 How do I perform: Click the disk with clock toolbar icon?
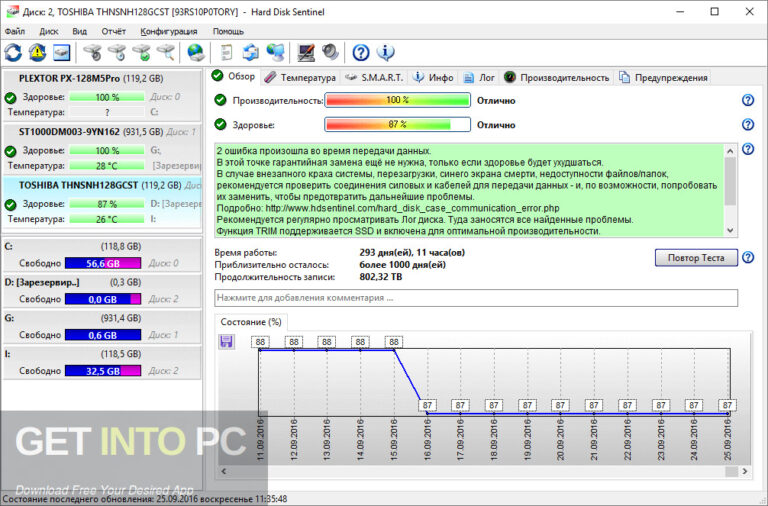coord(117,52)
